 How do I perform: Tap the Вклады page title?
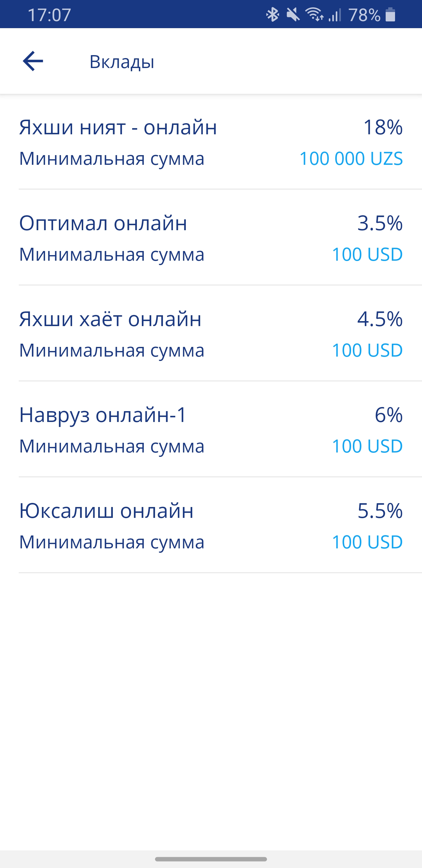coord(122,62)
